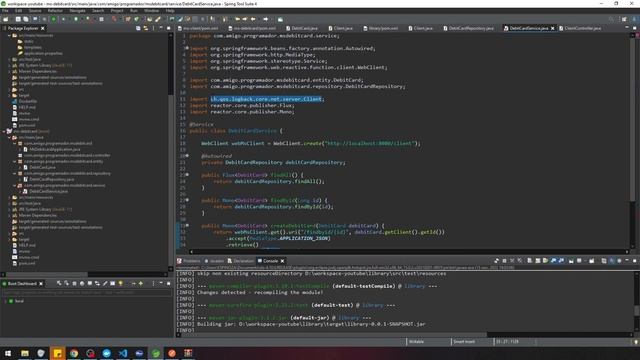This screenshot has height=360, width=640.
Task: Click Smart Insert in status bar
Action: click(x=464, y=342)
